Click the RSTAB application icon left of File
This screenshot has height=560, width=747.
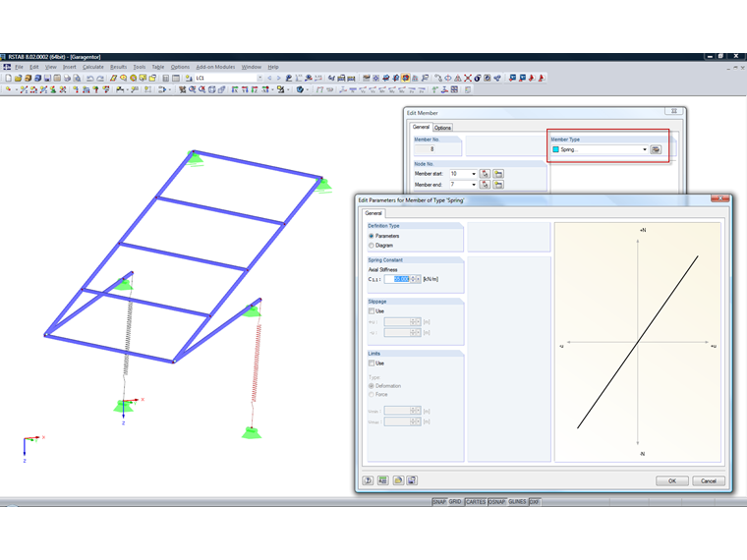7,67
